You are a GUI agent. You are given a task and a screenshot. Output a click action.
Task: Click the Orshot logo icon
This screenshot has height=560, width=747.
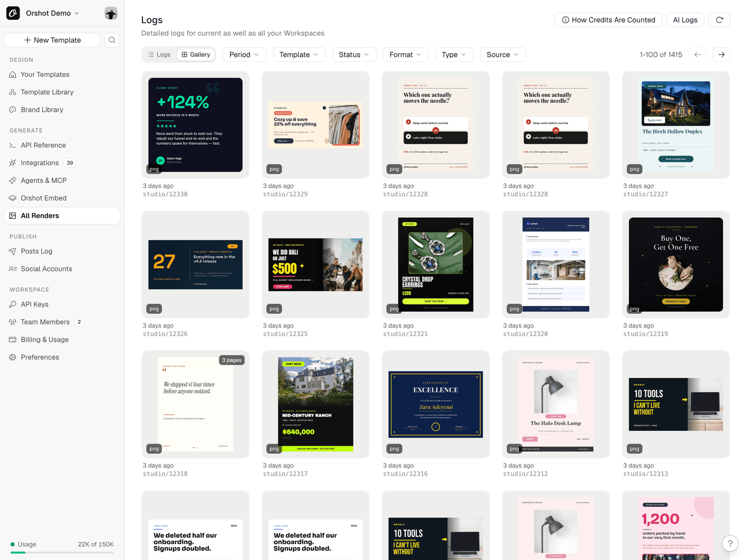pos(13,13)
